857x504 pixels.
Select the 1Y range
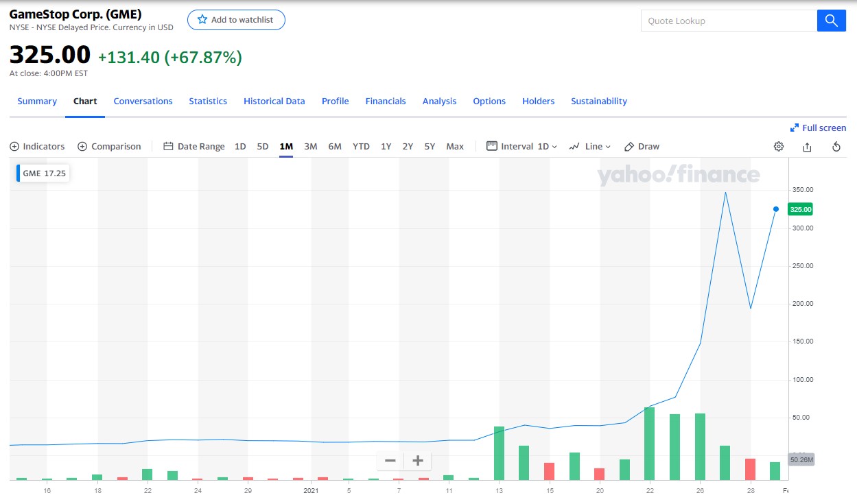tap(386, 146)
